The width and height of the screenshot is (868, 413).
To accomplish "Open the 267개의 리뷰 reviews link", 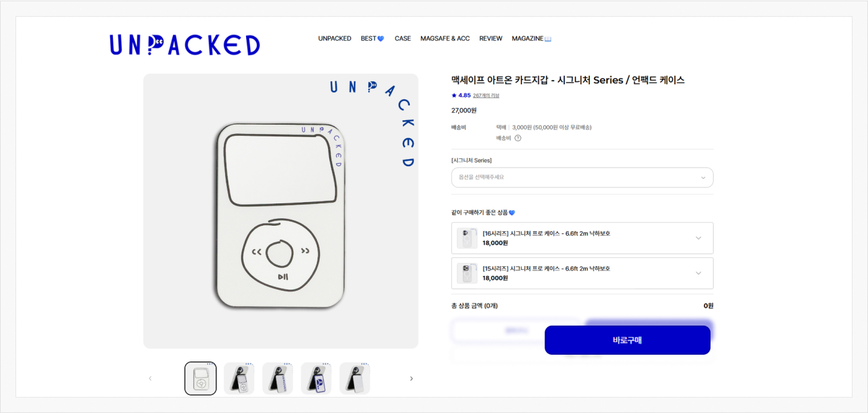I will (x=486, y=95).
